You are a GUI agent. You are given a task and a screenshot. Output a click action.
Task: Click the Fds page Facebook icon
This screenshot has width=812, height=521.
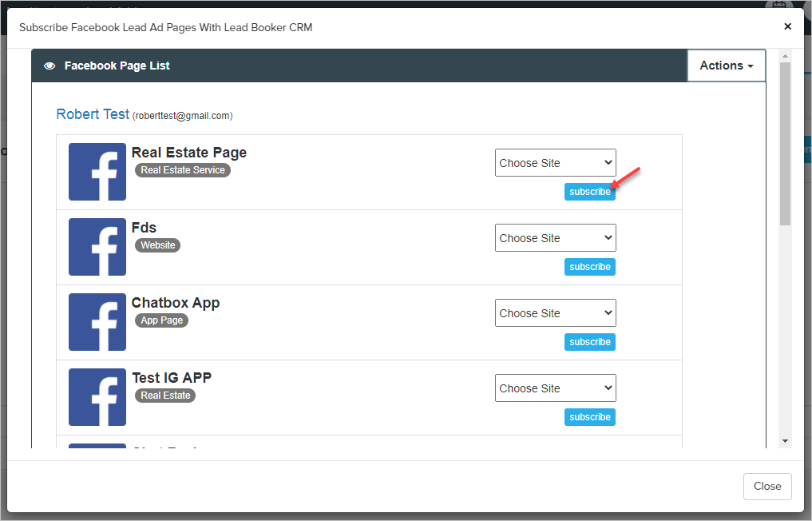[97, 247]
